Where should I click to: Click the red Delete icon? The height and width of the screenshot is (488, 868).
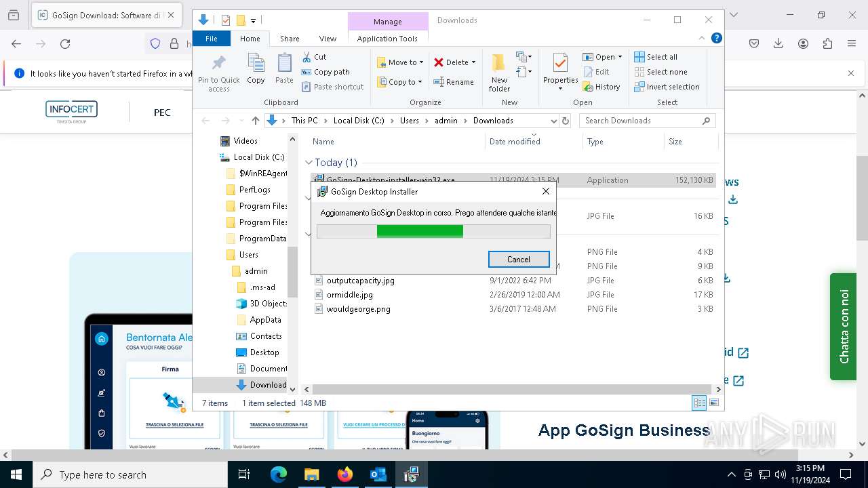(439, 62)
